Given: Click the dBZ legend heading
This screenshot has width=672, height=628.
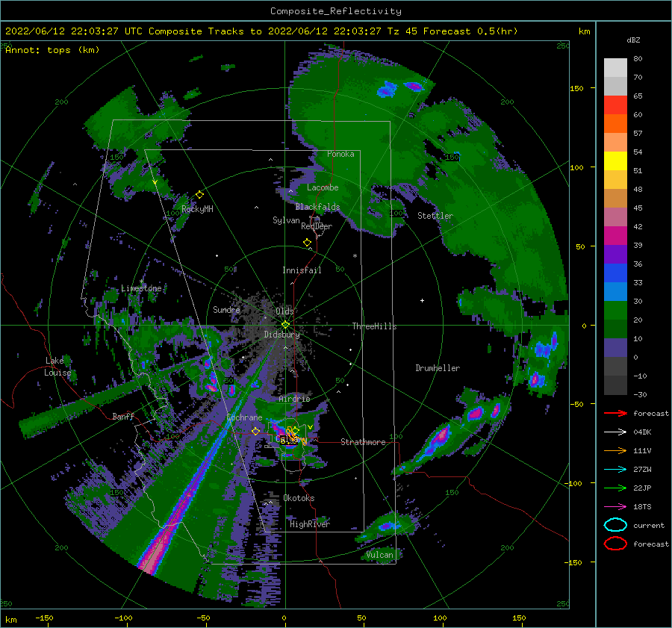Looking at the screenshot, I should click(x=633, y=40).
